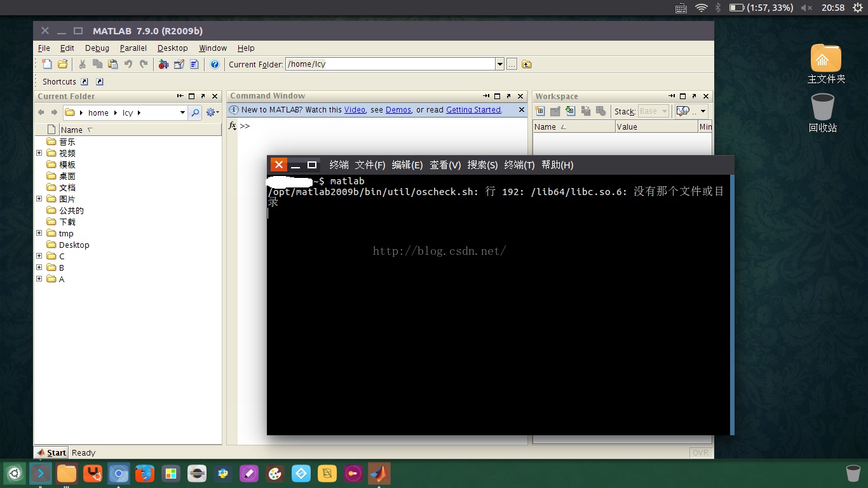Click forward arrow in Current Folder panel
Image resolution: width=868 pixels, height=488 pixels.
point(55,112)
